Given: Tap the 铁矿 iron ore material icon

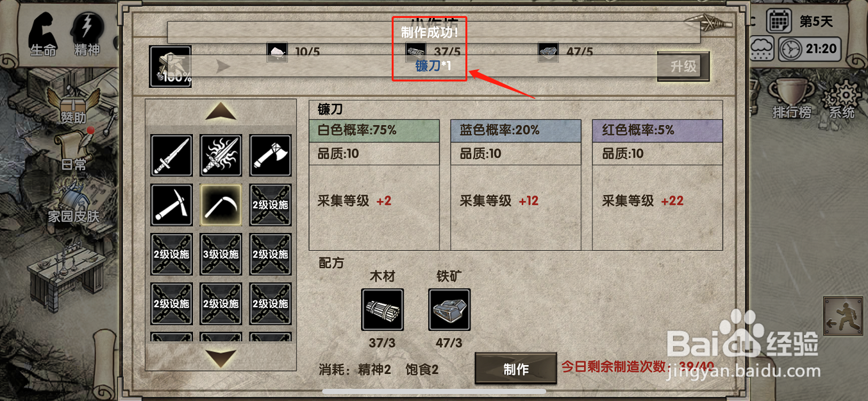Looking at the screenshot, I should pos(449,309).
